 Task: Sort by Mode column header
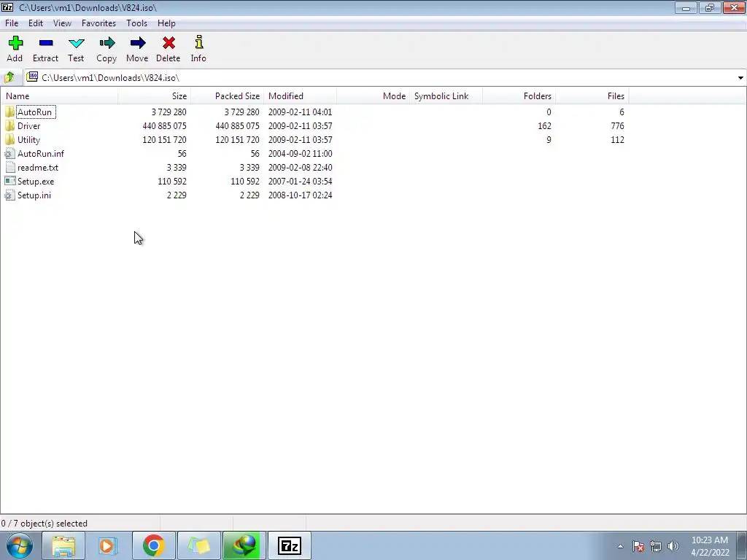click(x=373, y=96)
